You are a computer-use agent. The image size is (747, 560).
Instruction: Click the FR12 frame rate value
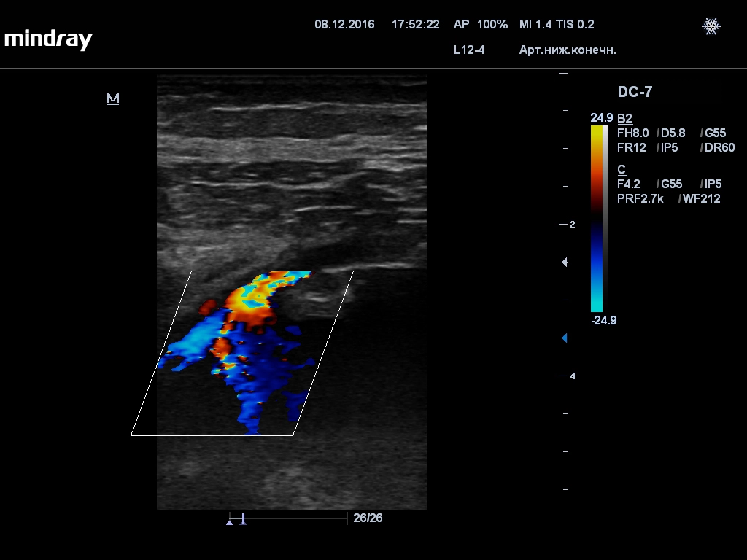point(631,147)
